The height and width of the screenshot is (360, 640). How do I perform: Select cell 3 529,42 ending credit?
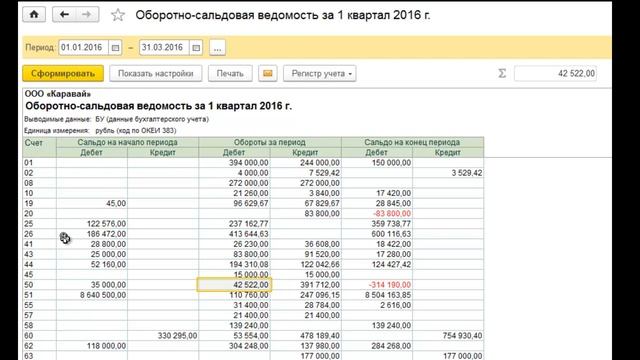click(x=448, y=173)
